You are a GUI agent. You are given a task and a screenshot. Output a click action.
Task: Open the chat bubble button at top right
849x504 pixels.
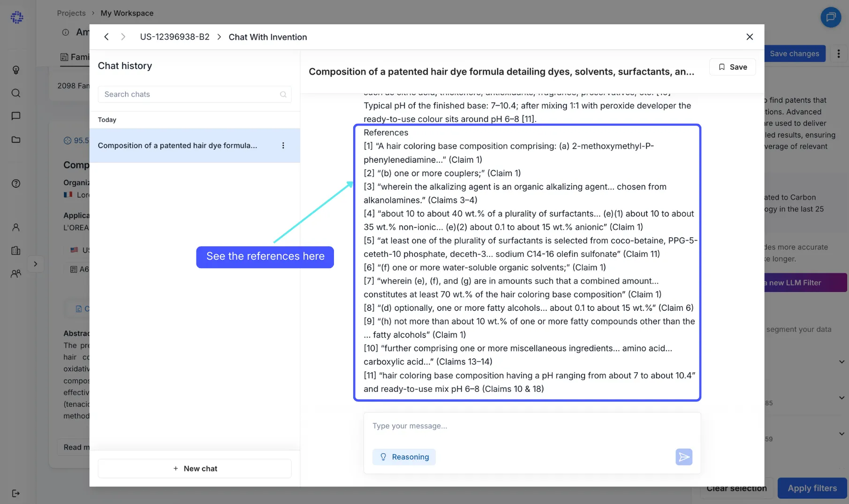click(831, 17)
